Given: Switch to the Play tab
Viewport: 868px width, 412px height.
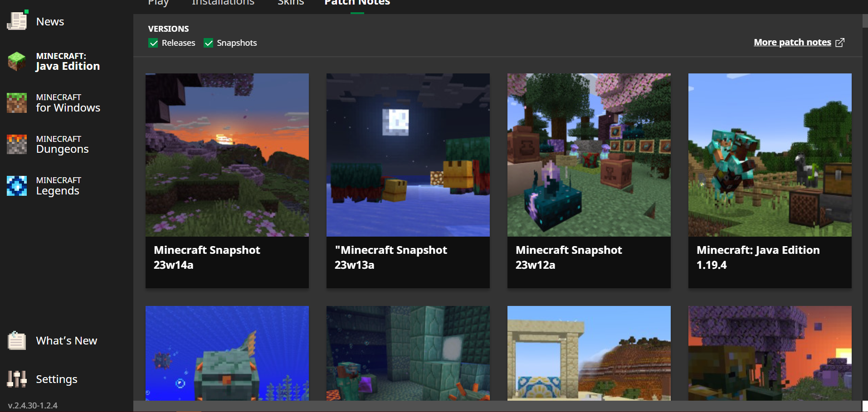Looking at the screenshot, I should coord(158,3).
